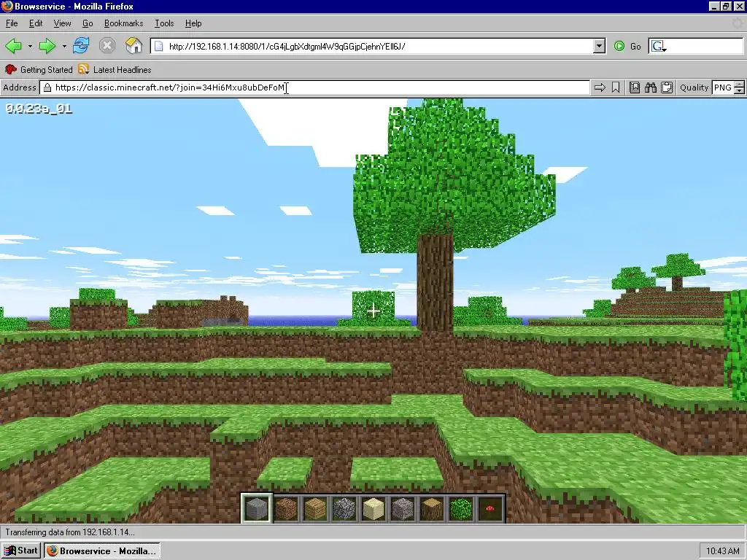The width and height of the screenshot is (747, 560).
Task: Click the 0.0.23a_01 version text
Action: pyautogui.click(x=39, y=109)
